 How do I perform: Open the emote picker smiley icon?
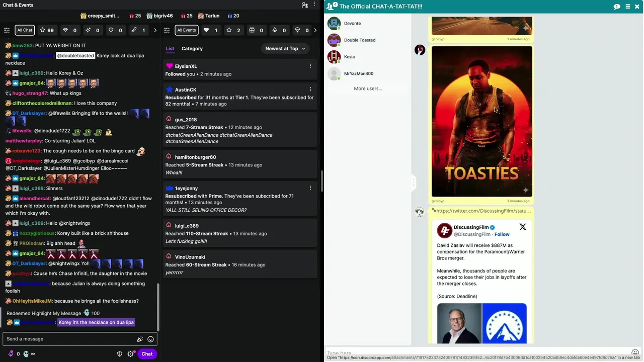150,339
